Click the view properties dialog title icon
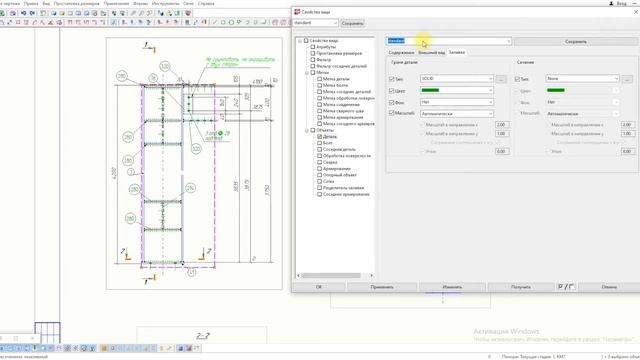This screenshot has height=360, width=640. (x=297, y=12)
